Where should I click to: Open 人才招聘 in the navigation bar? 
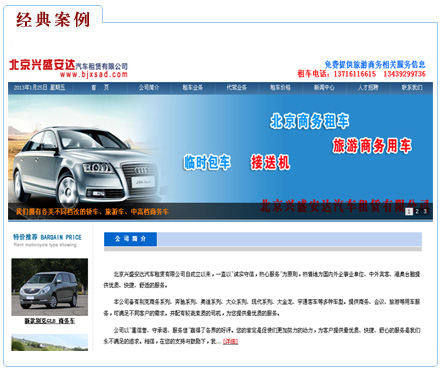pos(368,88)
